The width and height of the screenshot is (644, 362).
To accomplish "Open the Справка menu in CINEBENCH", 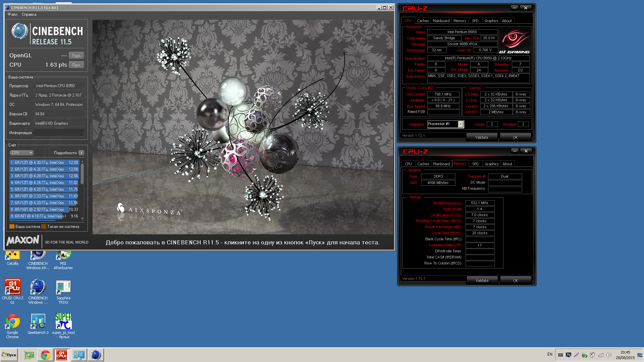I will (29, 14).
